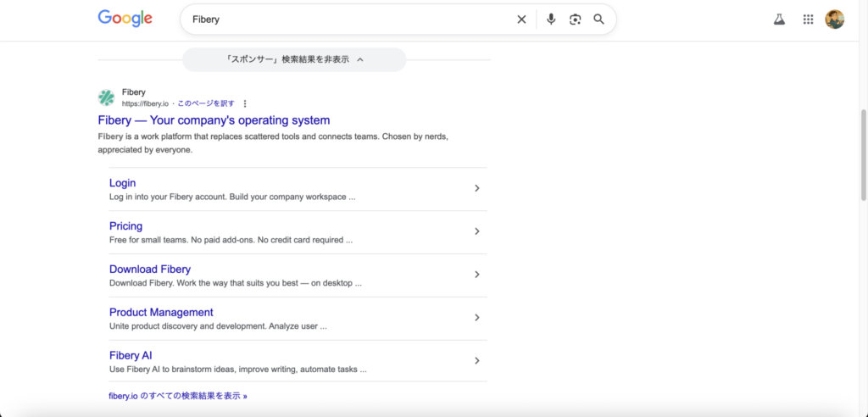Click chevron arrow on Login row

pyautogui.click(x=477, y=188)
